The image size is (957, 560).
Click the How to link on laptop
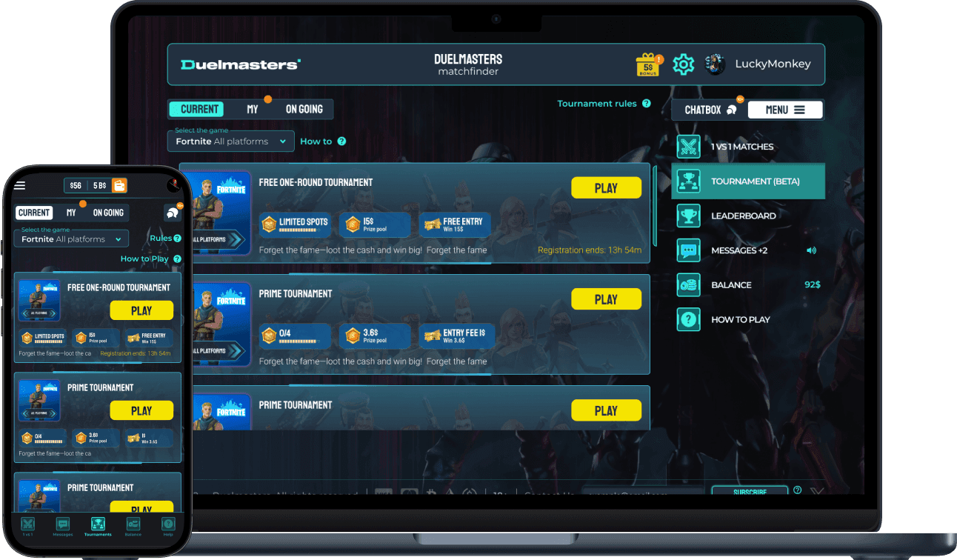coord(316,141)
